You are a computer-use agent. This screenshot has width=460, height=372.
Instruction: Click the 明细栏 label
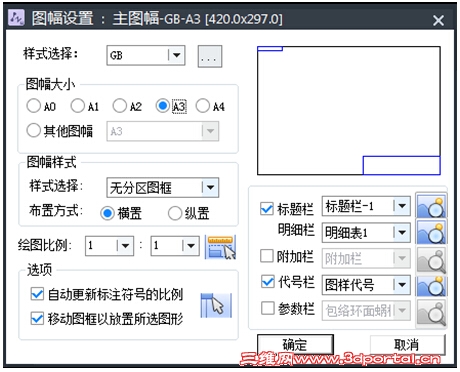coord(296,230)
